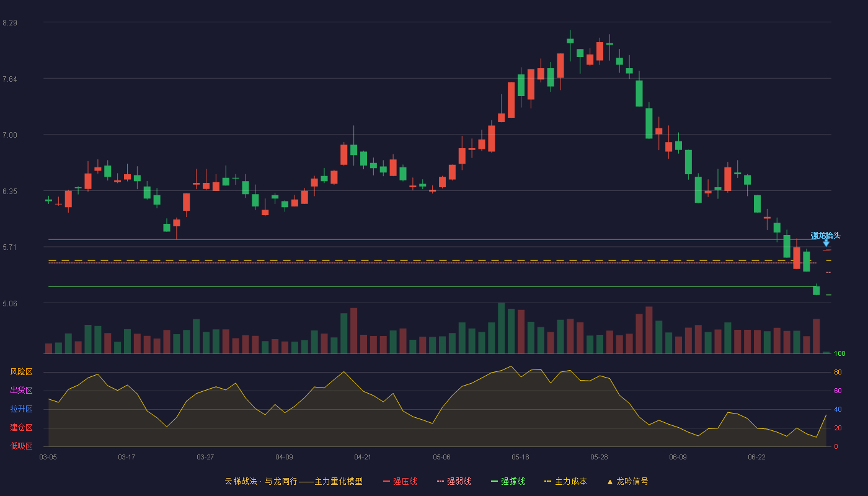Click the highest green candlestick near 8.29
Screen dimensions: 868x496
click(570, 41)
